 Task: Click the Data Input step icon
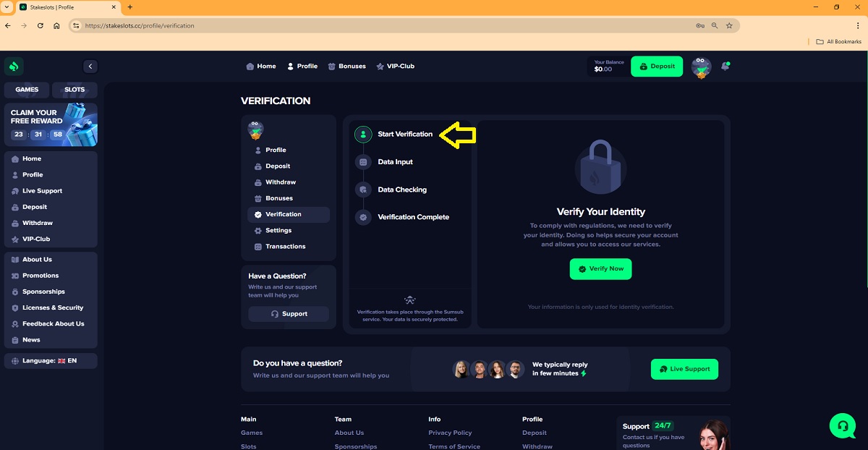click(x=363, y=162)
